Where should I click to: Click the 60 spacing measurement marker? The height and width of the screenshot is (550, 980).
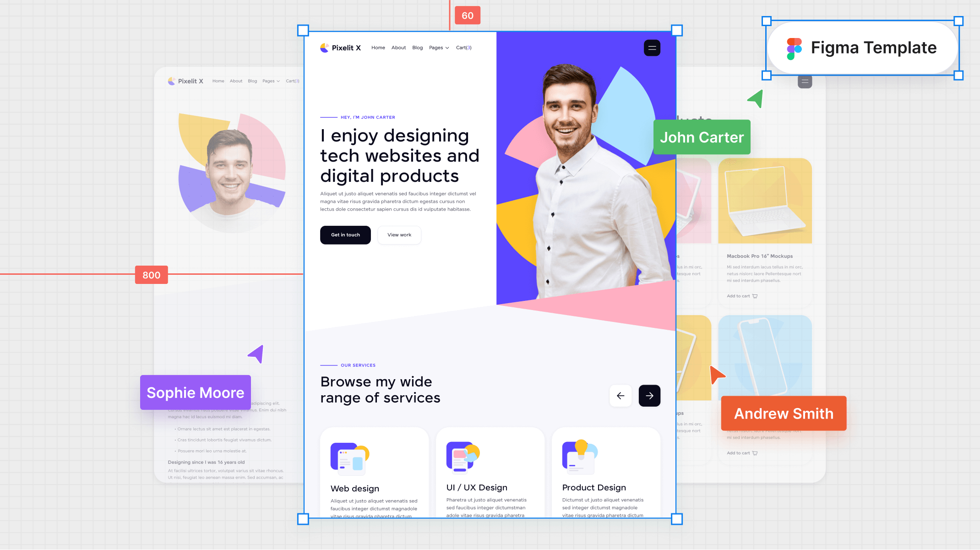pyautogui.click(x=467, y=15)
